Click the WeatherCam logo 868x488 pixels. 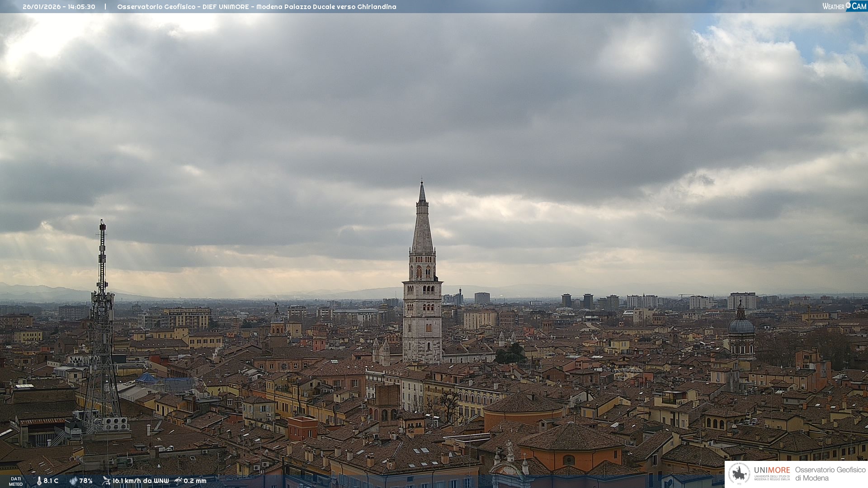844,6
